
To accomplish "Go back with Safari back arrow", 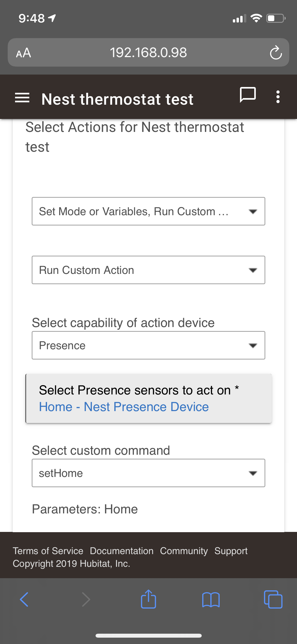I will click(24, 599).
